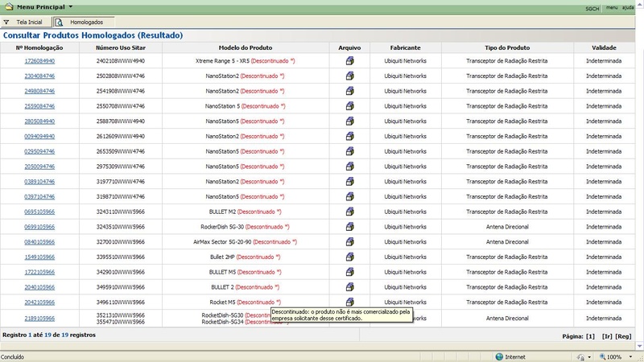Click the filter icon beside Tela Inicial
Viewport: 644px width, 362px height.
[6, 23]
